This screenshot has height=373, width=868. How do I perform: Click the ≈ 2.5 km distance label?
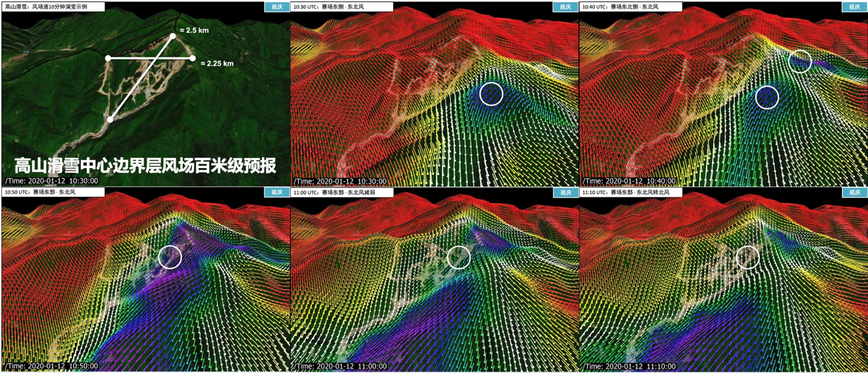195,31
